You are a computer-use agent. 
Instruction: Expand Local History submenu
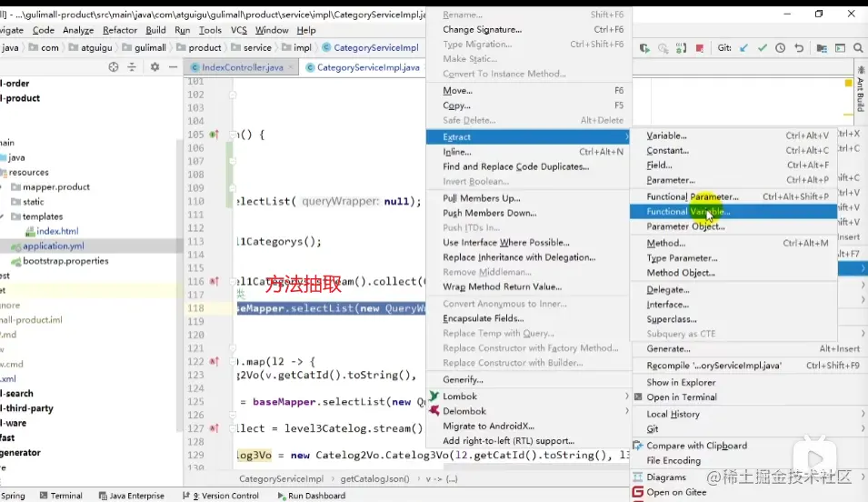coord(749,415)
